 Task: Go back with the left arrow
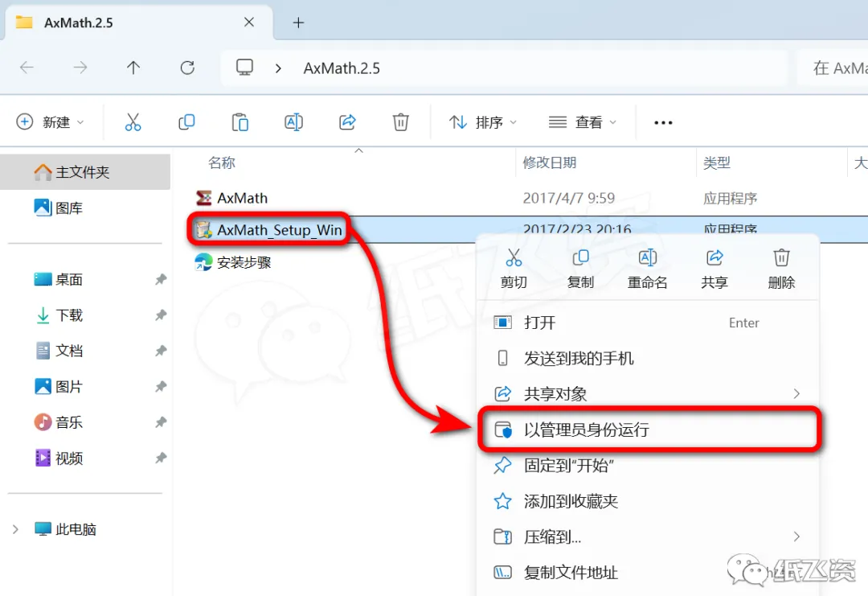(27, 68)
